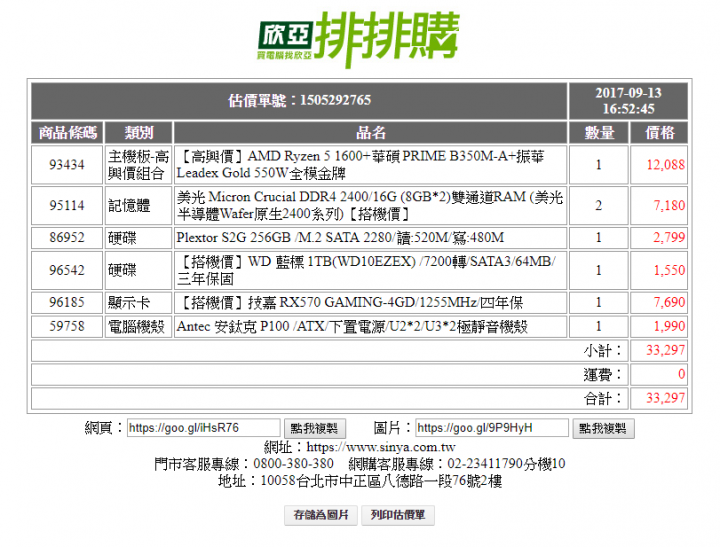Click product barcode 93434
Viewport: 720px width, 547px height.
point(67,165)
